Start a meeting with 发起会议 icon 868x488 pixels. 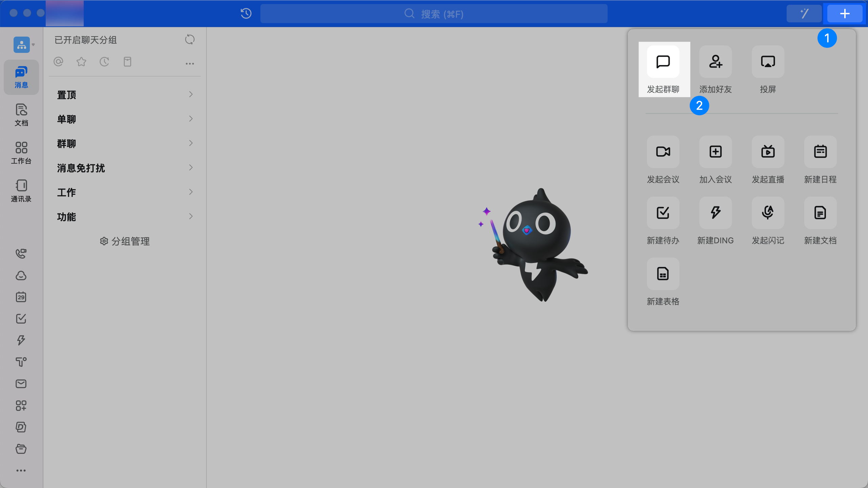click(663, 152)
